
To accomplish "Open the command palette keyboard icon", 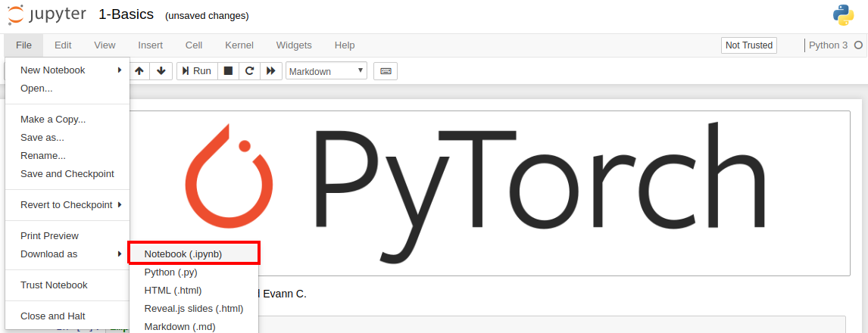I will (386, 71).
